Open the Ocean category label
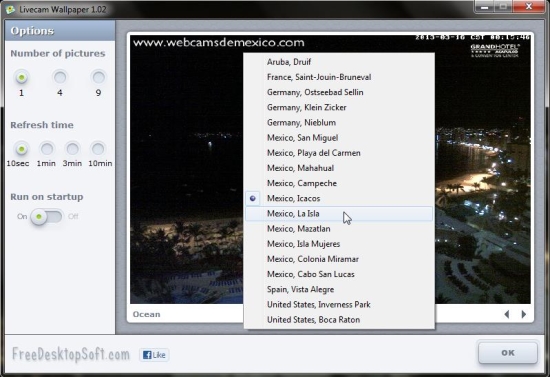This screenshot has width=550, height=377. click(146, 314)
